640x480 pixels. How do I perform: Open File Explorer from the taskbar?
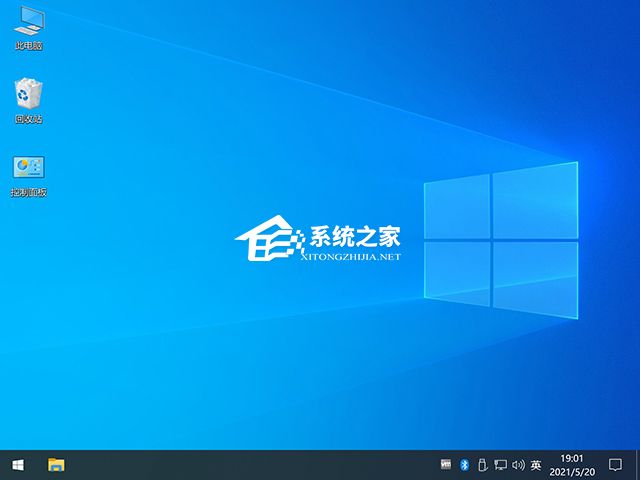point(56,465)
